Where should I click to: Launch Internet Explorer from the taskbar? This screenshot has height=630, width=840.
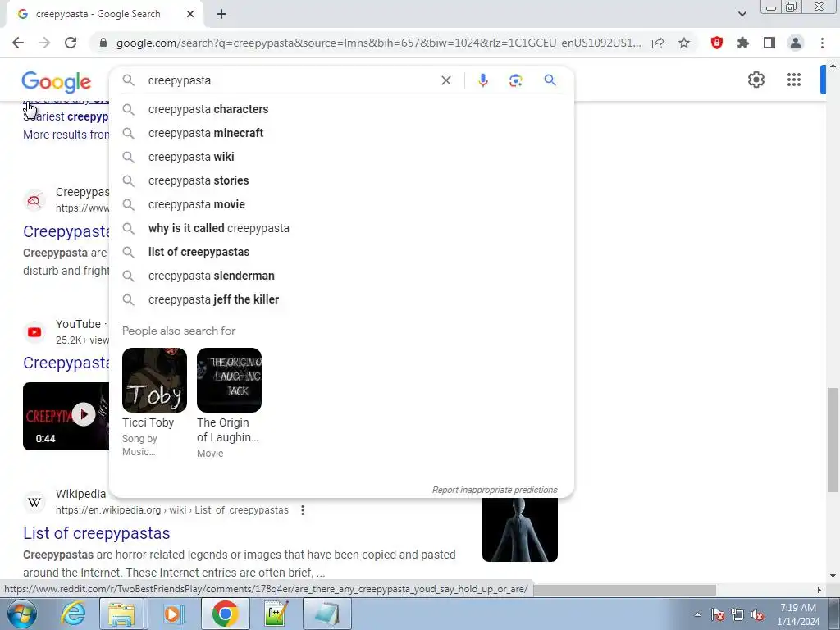73,614
